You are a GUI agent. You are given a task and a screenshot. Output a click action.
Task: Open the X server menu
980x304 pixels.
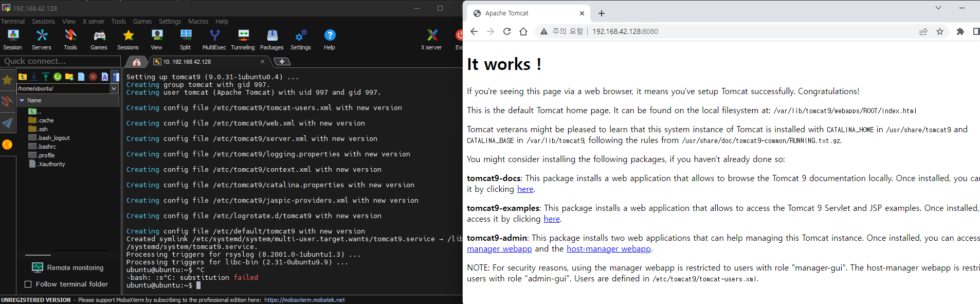(94, 22)
